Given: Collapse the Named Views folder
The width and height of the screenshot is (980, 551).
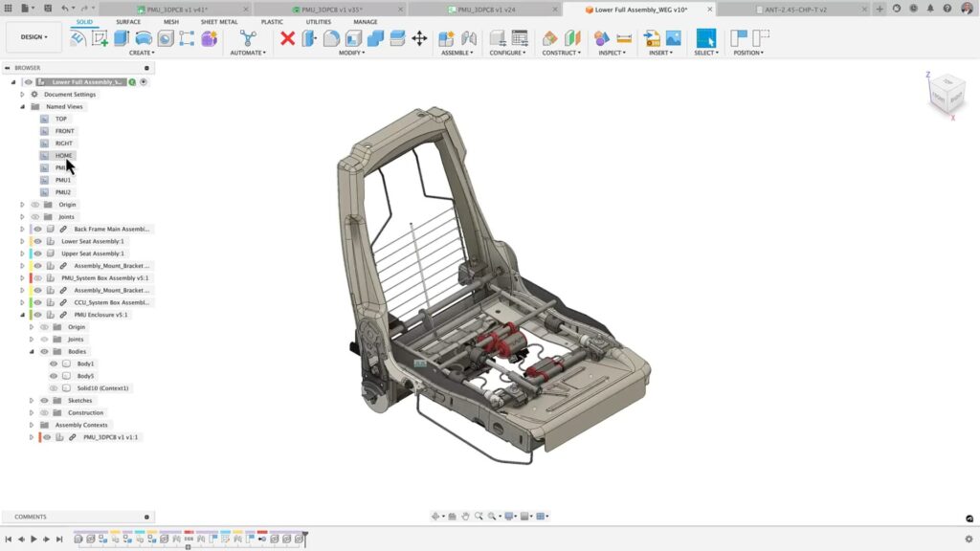Looking at the screenshot, I should coord(23,106).
